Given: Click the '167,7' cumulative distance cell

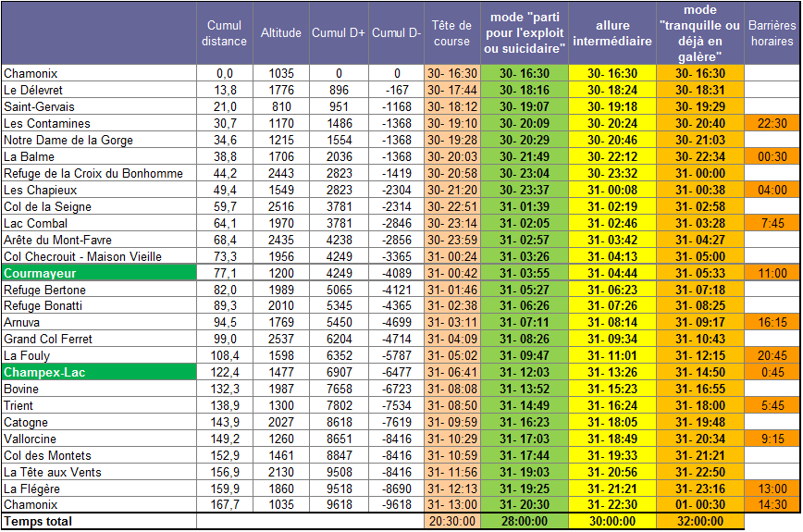Looking at the screenshot, I should 224,504.
